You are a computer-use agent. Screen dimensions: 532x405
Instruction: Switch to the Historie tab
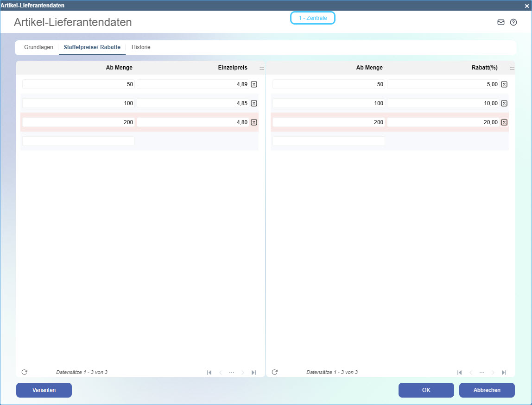tap(141, 47)
